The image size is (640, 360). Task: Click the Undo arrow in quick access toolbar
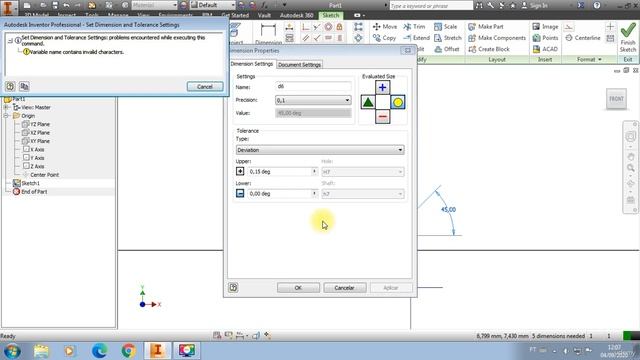click(67, 5)
